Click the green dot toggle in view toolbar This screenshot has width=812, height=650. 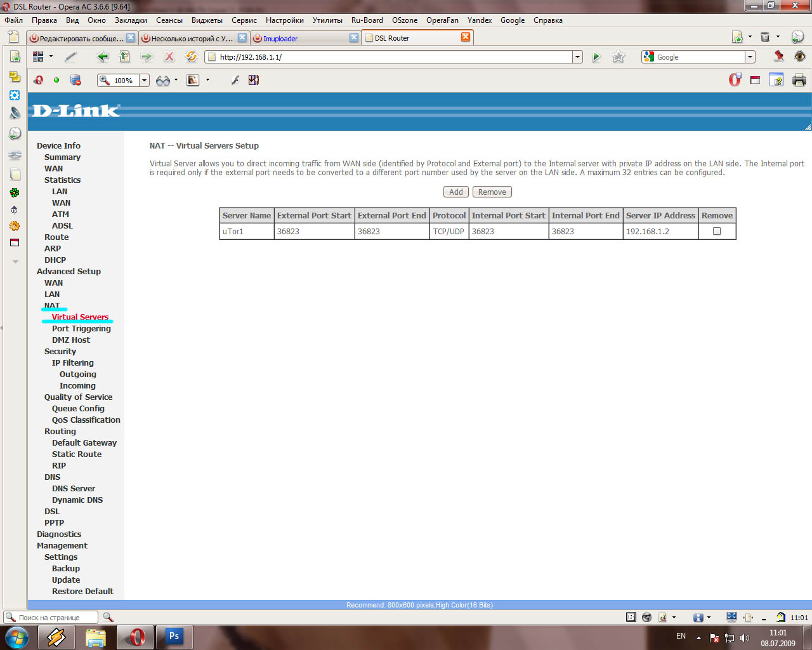coord(56,80)
